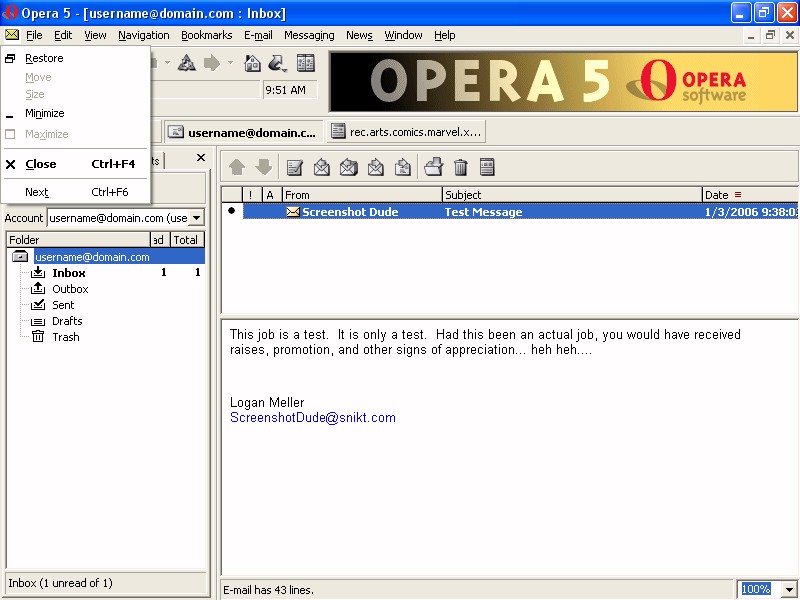This screenshot has height=600, width=800.
Task: Switch to the rec.arts.comics.marvel.x... window tab
Action: click(406, 132)
